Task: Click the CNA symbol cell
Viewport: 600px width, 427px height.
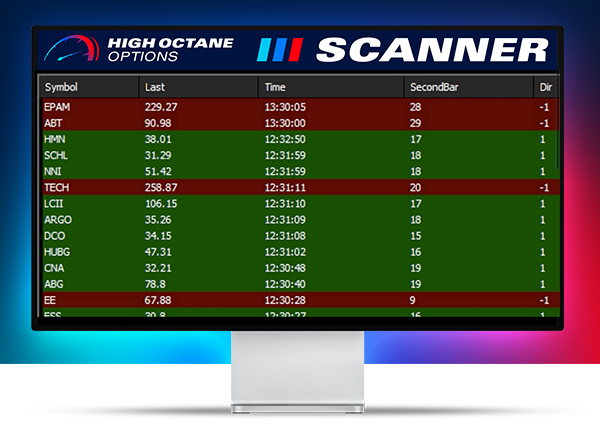Action: 54,268
